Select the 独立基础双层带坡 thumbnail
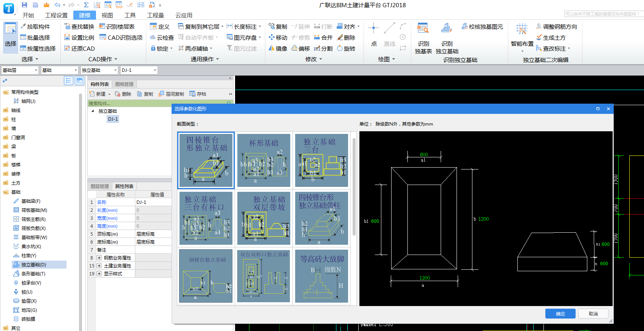Screen dimensions: 644x331 click(x=264, y=218)
